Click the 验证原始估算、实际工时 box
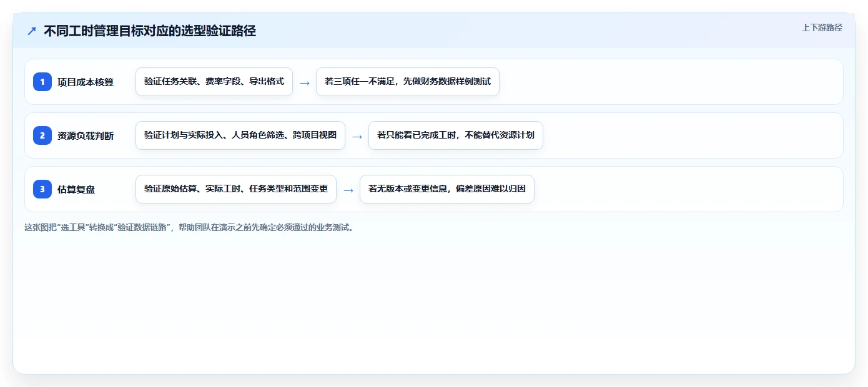 coord(236,189)
